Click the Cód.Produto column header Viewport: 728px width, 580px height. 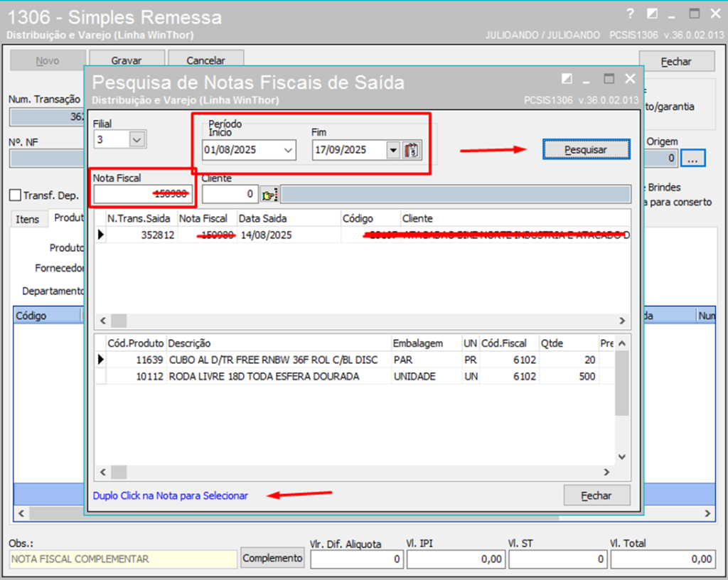(x=136, y=343)
